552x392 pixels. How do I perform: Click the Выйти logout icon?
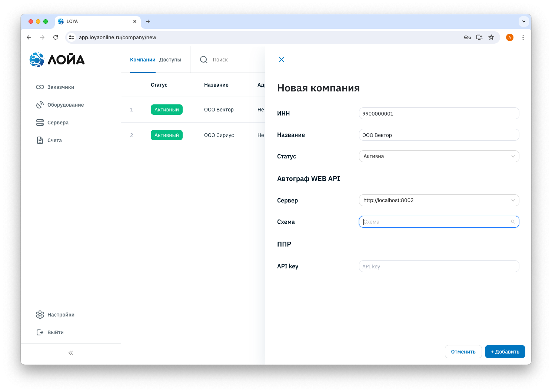tap(40, 332)
